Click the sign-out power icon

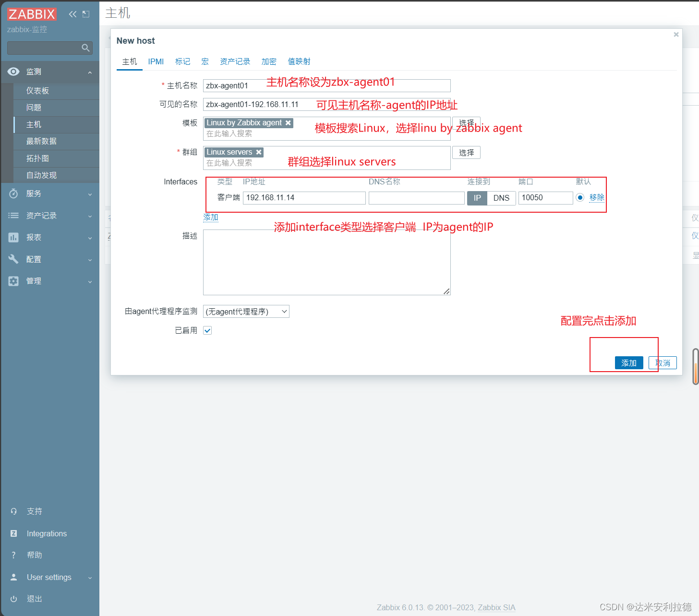tap(14, 599)
